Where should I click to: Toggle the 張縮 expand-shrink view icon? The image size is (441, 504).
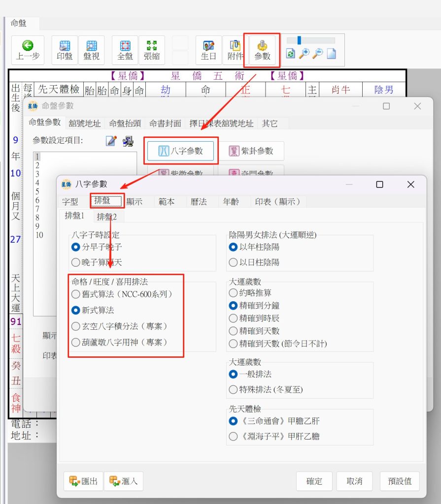(152, 50)
